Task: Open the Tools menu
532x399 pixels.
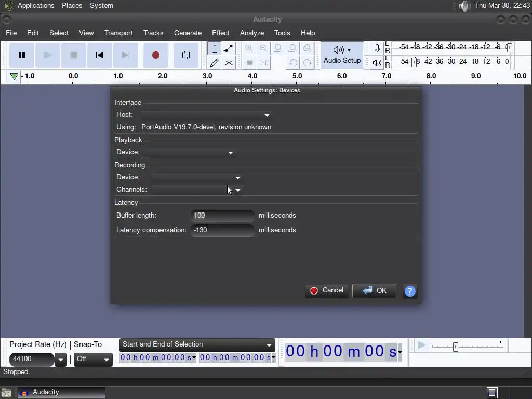Action: (282, 33)
